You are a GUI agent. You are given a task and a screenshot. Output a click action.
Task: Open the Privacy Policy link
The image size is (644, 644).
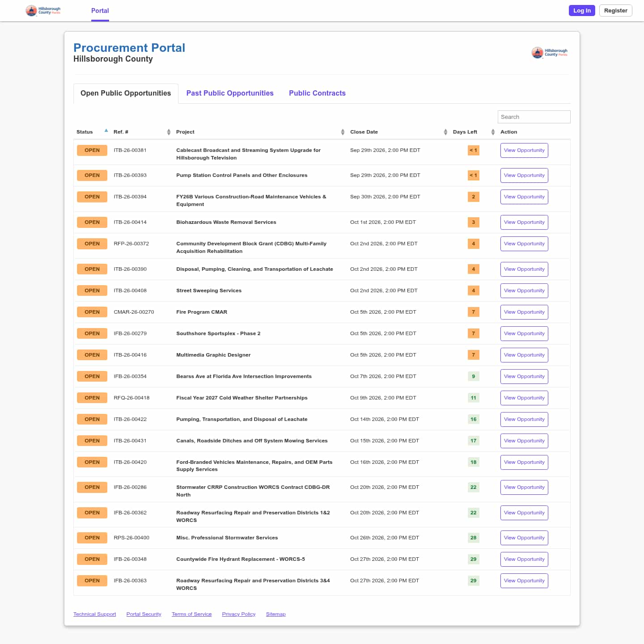pyautogui.click(x=238, y=614)
